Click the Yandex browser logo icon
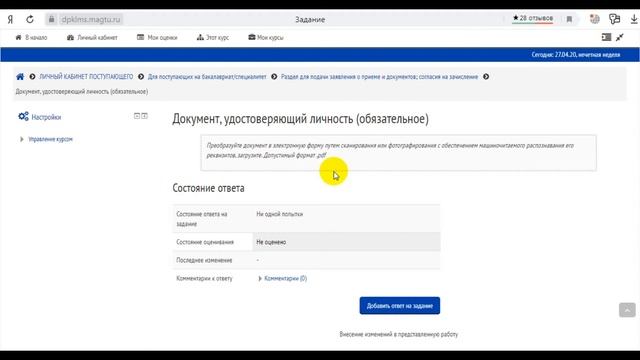 tap(10, 19)
